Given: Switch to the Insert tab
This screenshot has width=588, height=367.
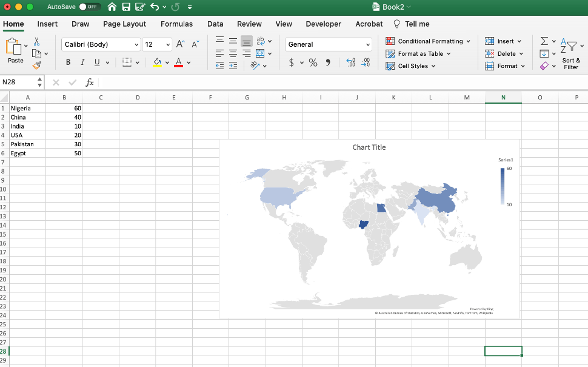Looking at the screenshot, I should 47,24.
